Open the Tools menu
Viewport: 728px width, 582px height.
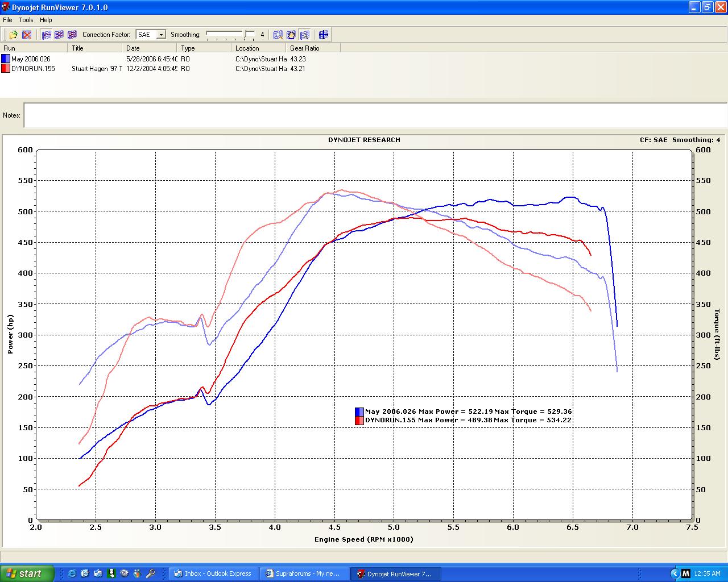coord(26,20)
